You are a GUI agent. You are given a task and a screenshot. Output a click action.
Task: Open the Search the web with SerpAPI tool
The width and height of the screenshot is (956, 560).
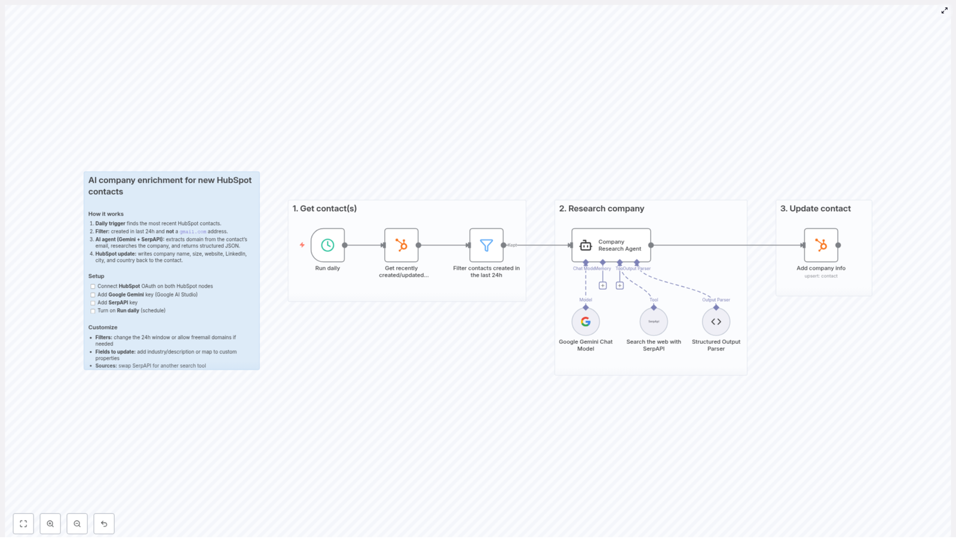click(653, 321)
